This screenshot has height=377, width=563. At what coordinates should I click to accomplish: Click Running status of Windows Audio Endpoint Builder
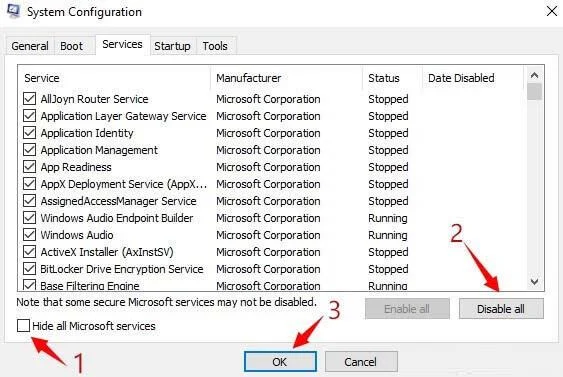click(388, 218)
